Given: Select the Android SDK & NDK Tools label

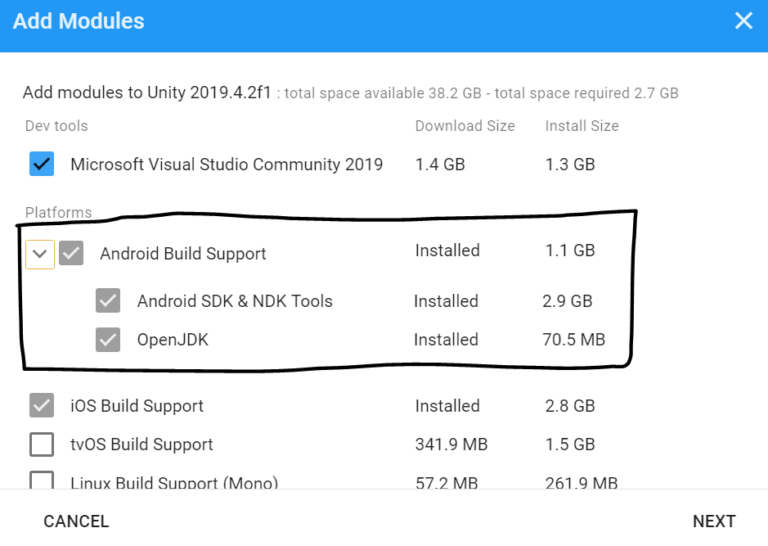Looking at the screenshot, I should (235, 301).
